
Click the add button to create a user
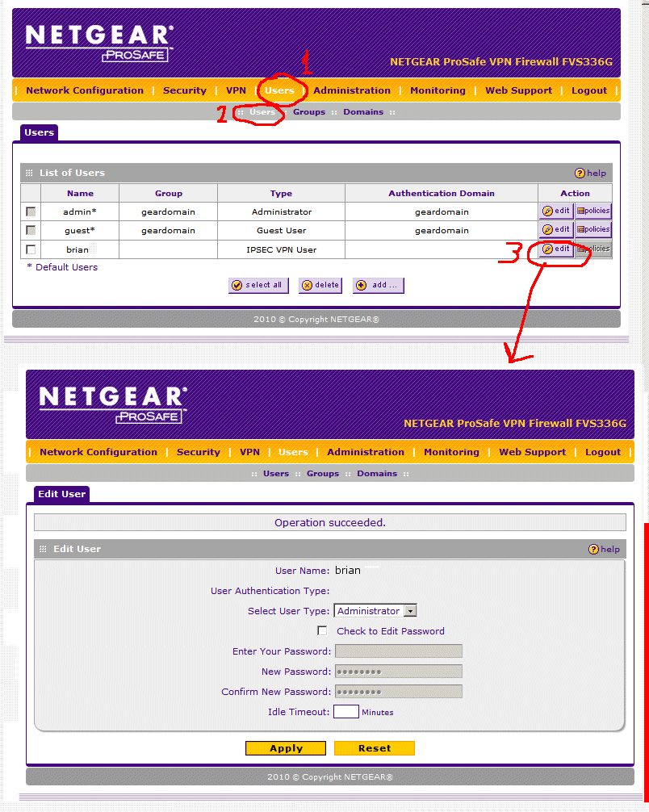click(379, 286)
